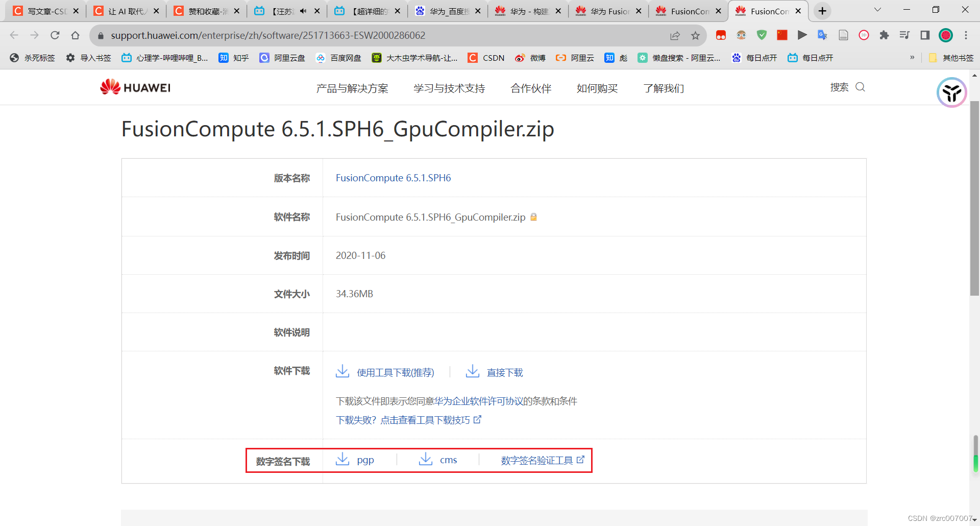Click the pgp signature download icon

(x=342, y=459)
